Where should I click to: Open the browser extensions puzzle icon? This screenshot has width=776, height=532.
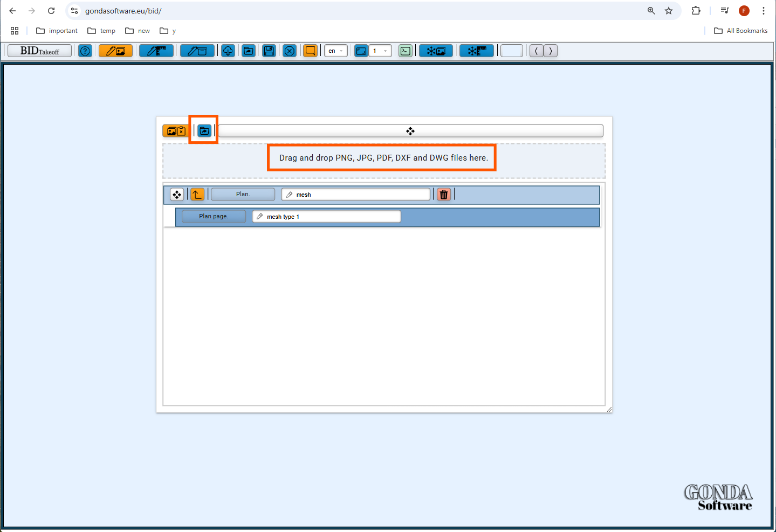[x=696, y=11]
